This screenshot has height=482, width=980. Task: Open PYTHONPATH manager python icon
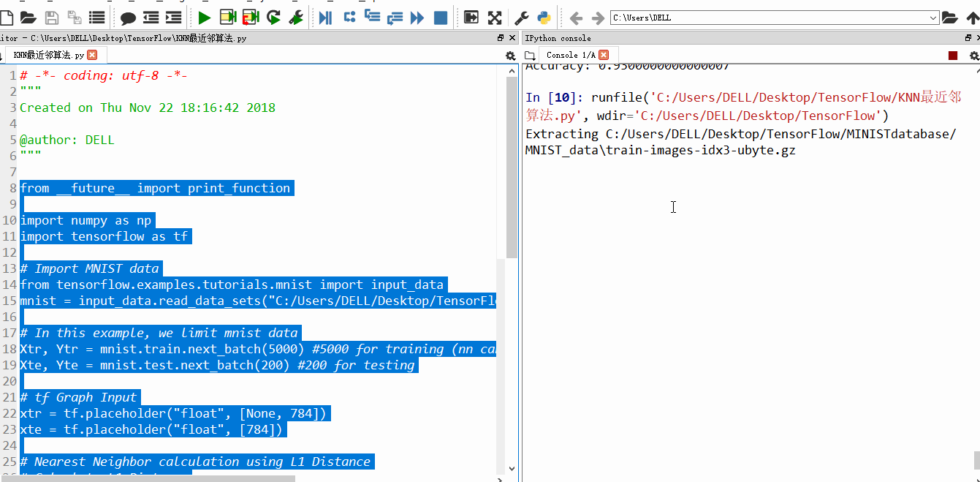[544, 18]
